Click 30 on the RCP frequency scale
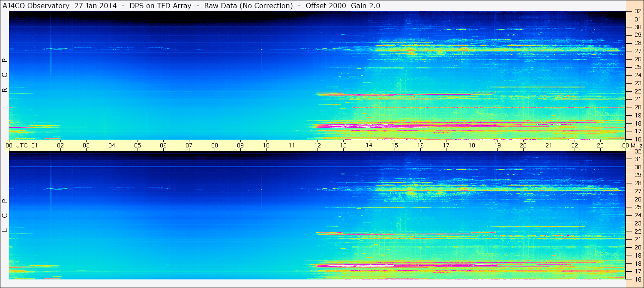Image resolution: width=644 pixels, height=288 pixels. tap(638, 27)
